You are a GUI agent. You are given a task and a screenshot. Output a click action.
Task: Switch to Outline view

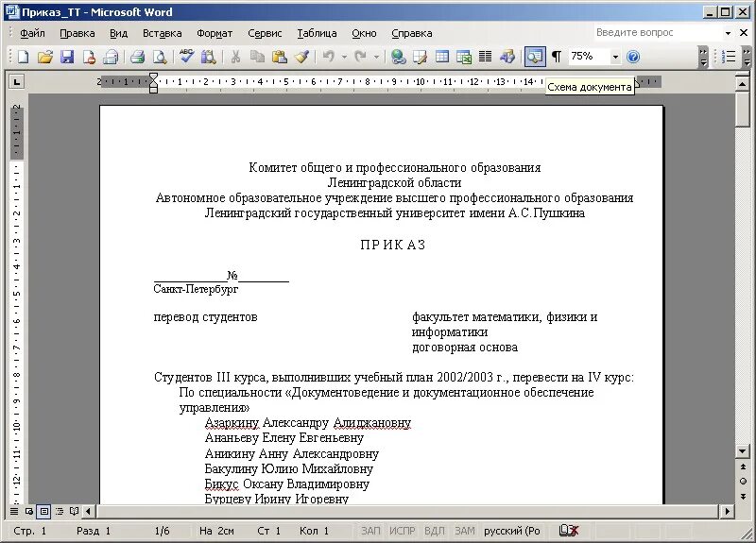tap(60, 511)
